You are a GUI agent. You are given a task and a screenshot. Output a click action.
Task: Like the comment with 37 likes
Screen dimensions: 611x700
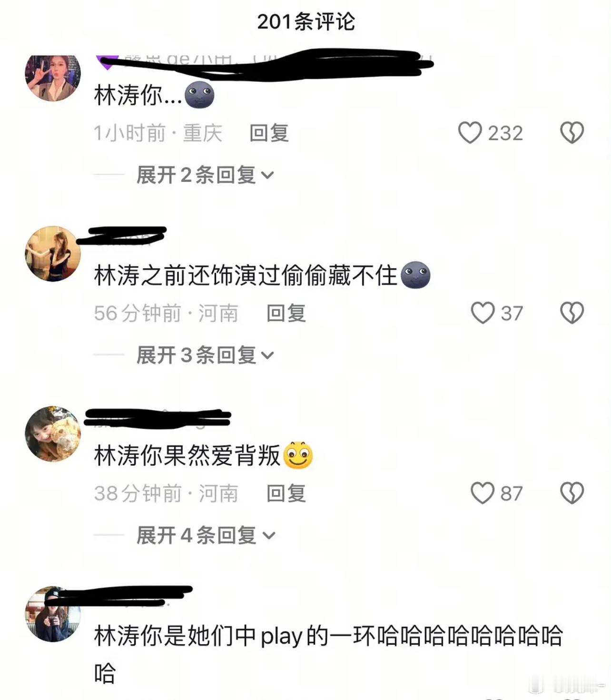click(x=483, y=313)
